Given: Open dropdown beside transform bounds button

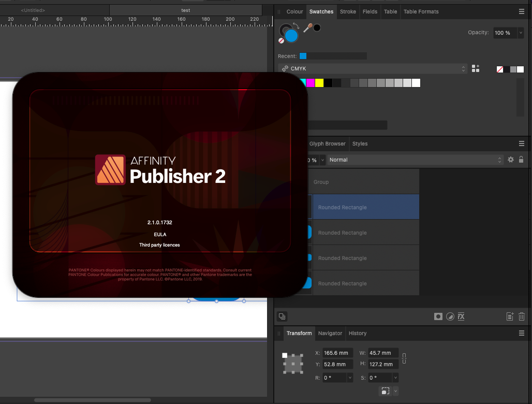Looking at the screenshot, I should coord(395,391).
